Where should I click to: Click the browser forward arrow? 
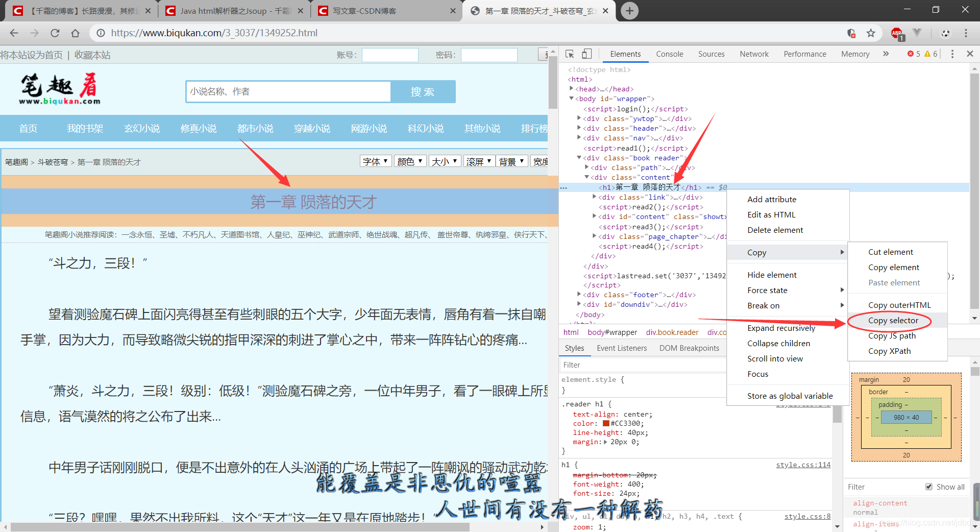point(34,33)
